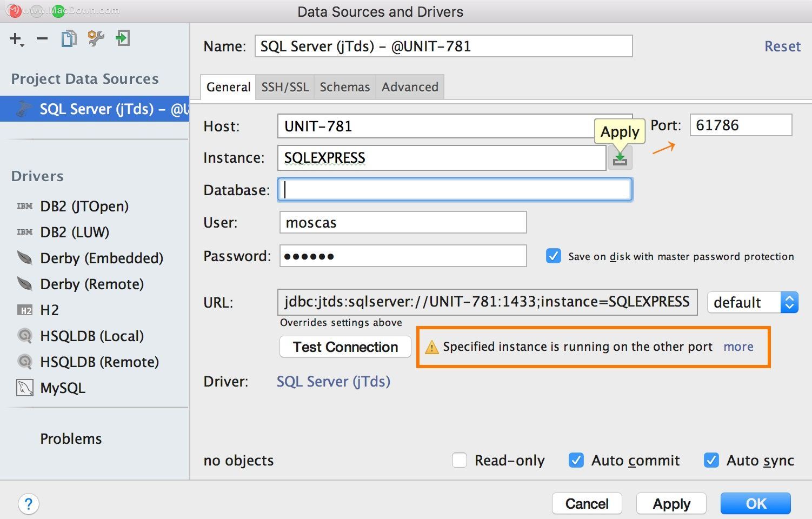Screen dimensions: 812x519
Task: Open the Schemas tab
Action: click(x=344, y=87)
